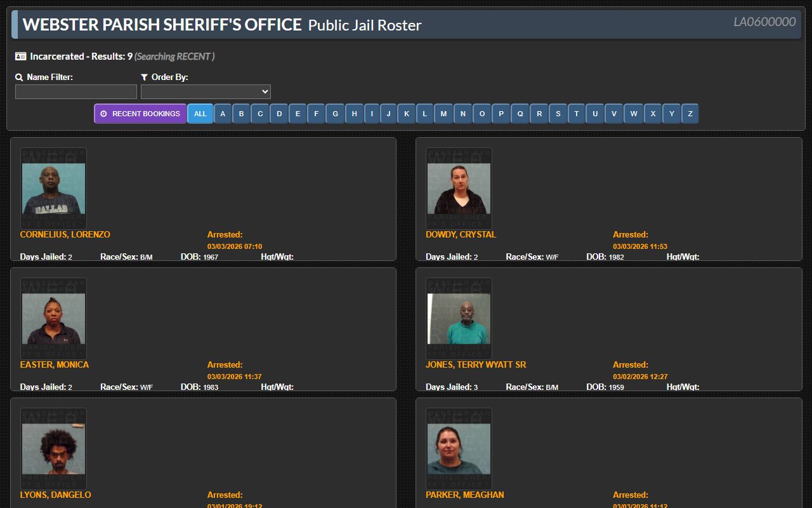812x508 pixels.
Task: Filter roster by letter E
Action: [x=298, y=114]
